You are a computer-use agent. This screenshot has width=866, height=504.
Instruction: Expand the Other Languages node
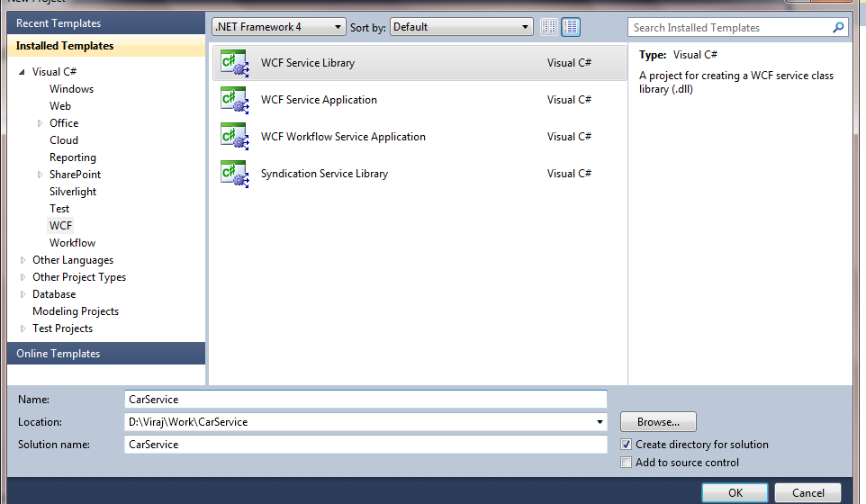click(x=23, y=261)
